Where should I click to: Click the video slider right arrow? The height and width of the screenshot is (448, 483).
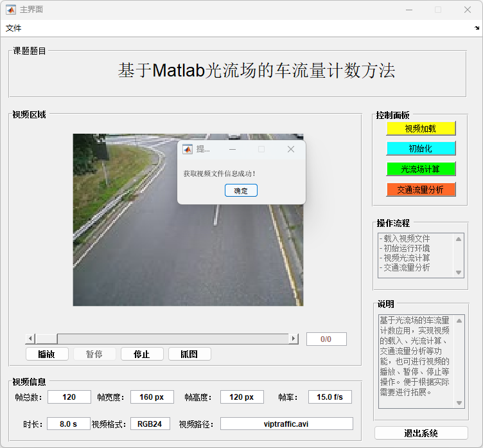click(294, 339)
